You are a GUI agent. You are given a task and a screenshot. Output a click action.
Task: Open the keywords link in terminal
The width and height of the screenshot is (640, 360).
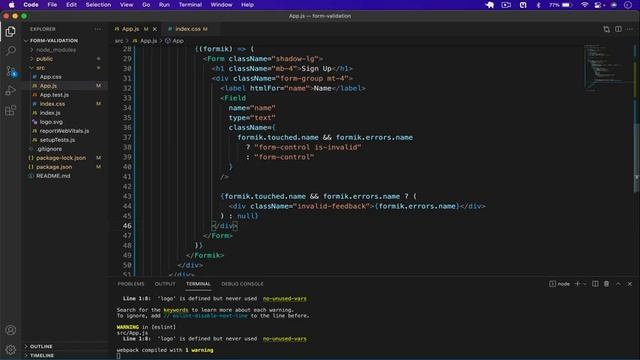point(176,310)
